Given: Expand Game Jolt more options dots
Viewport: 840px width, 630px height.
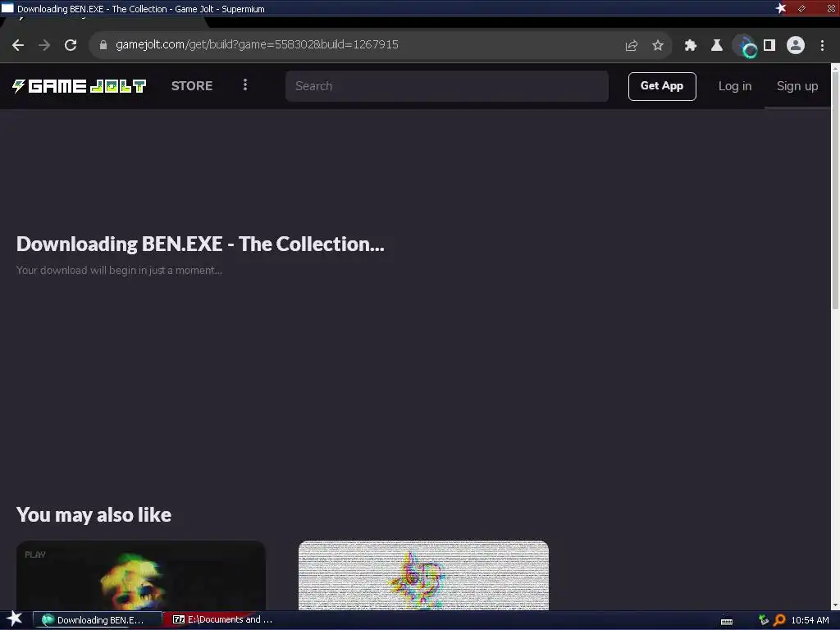Looking at the screenshot, I should tap(244, 85).
